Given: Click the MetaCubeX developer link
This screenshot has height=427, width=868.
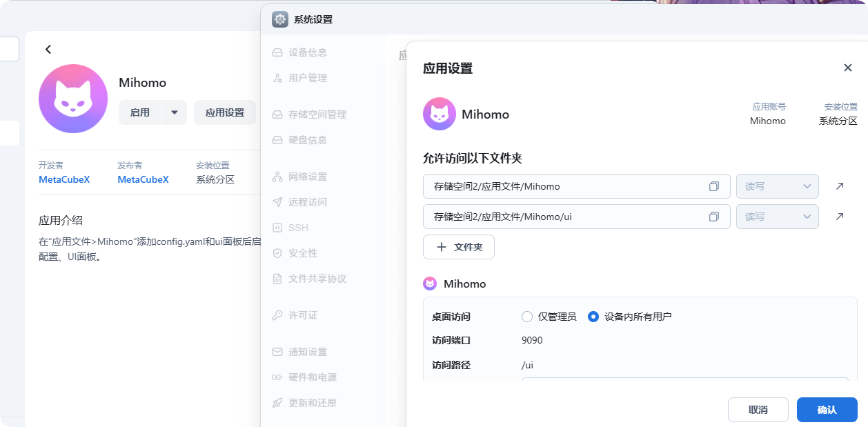Looking at the screenshot, I should click(x=63, y=179).
